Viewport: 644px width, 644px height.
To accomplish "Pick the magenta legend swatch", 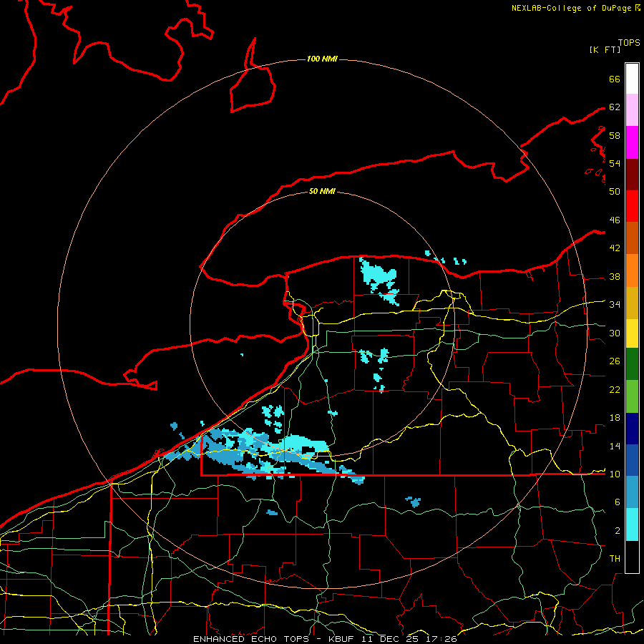I will pos(632,142).
